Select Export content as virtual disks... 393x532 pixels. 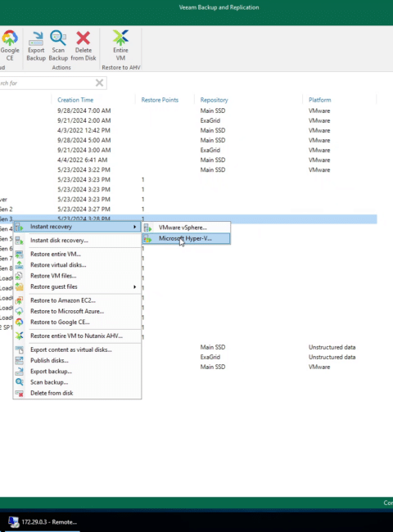(x=77, y=349)
